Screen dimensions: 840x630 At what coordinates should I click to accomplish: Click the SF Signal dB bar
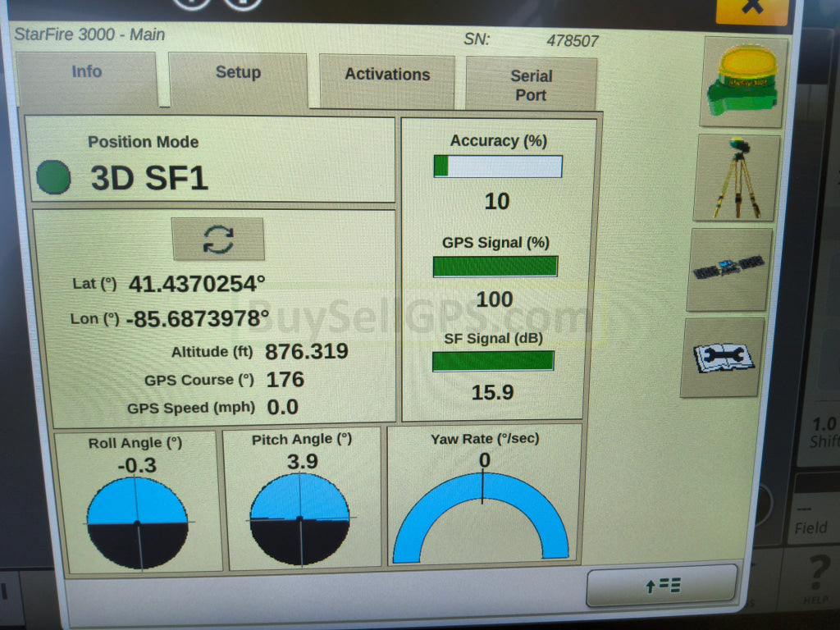493,361
